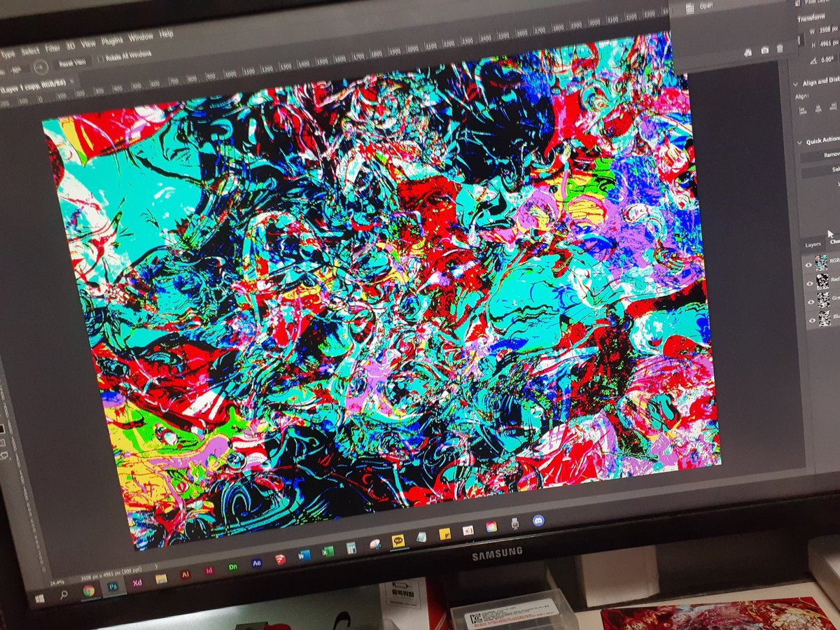
Task: Click the camera snapshot icon in History panel
Action: point(765,50)
